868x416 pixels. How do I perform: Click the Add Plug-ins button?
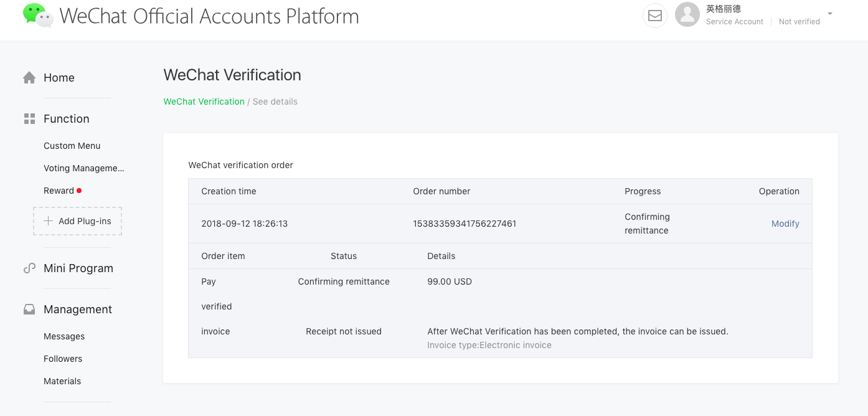click(x=77, y=221)
